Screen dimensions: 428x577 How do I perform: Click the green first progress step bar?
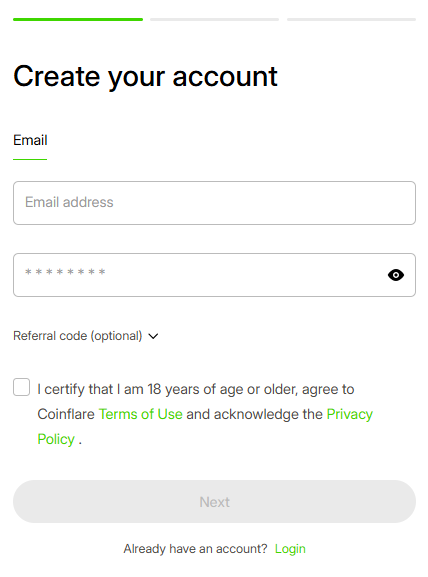point(78,20)
